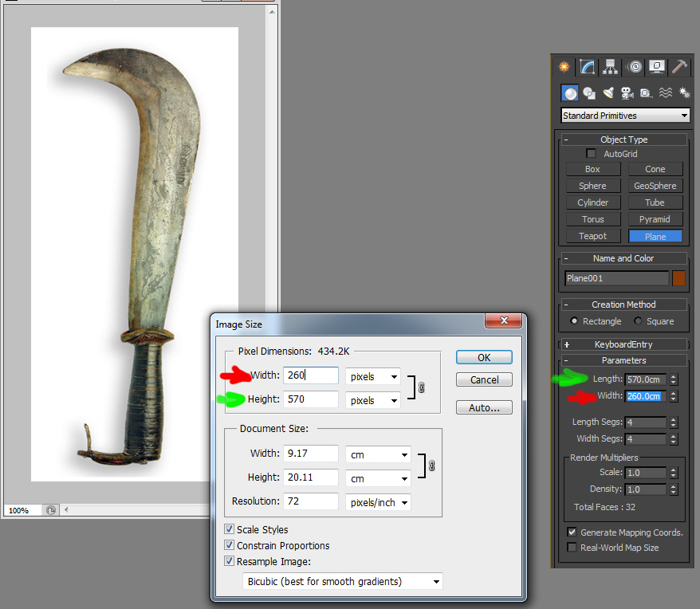Click the GeoSphere primitive button
700x609 pixels.
pos(655,186)
